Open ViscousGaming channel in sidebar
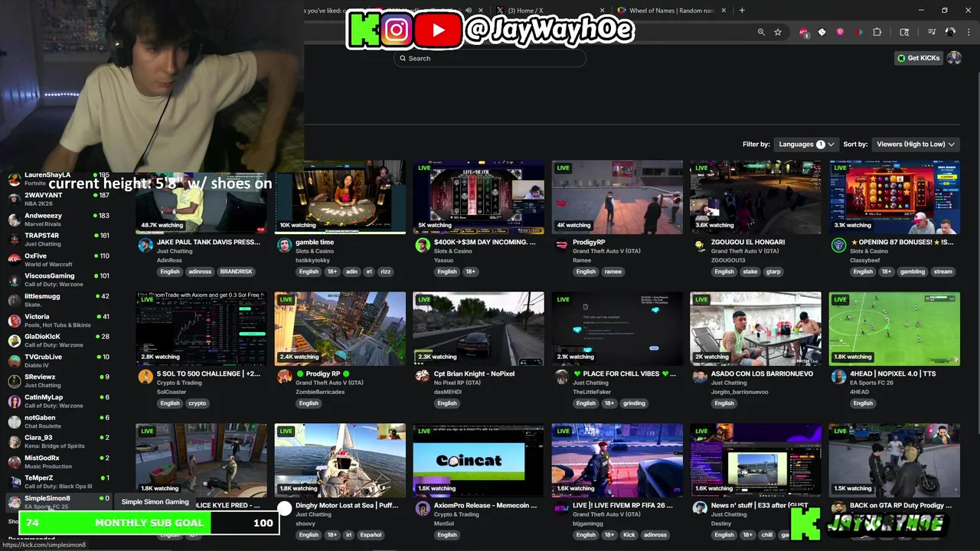The width and height of the screenshot is (980, 551). tap(58, 279)
